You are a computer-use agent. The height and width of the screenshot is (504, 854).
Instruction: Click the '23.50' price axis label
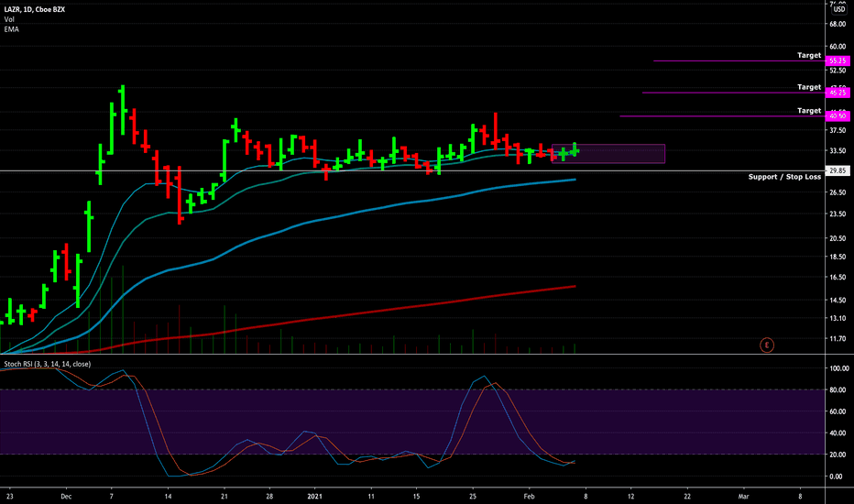(x=838, y=214)
